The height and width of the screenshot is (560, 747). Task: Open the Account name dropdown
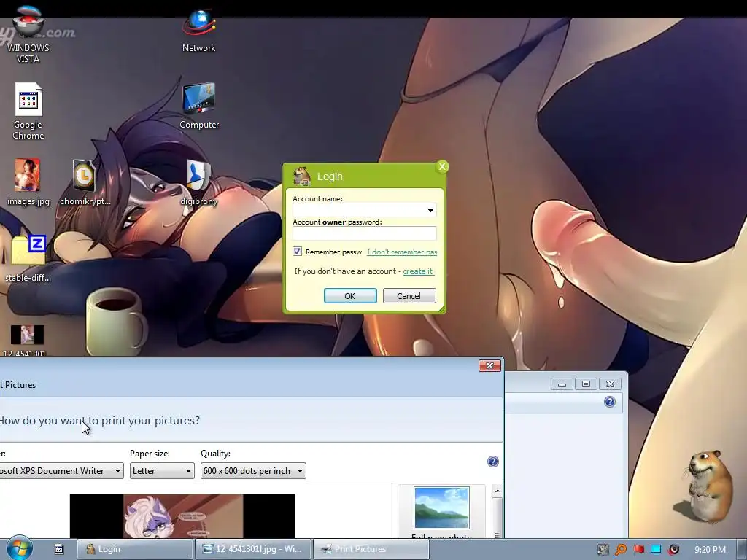click(x=430, y=210)
